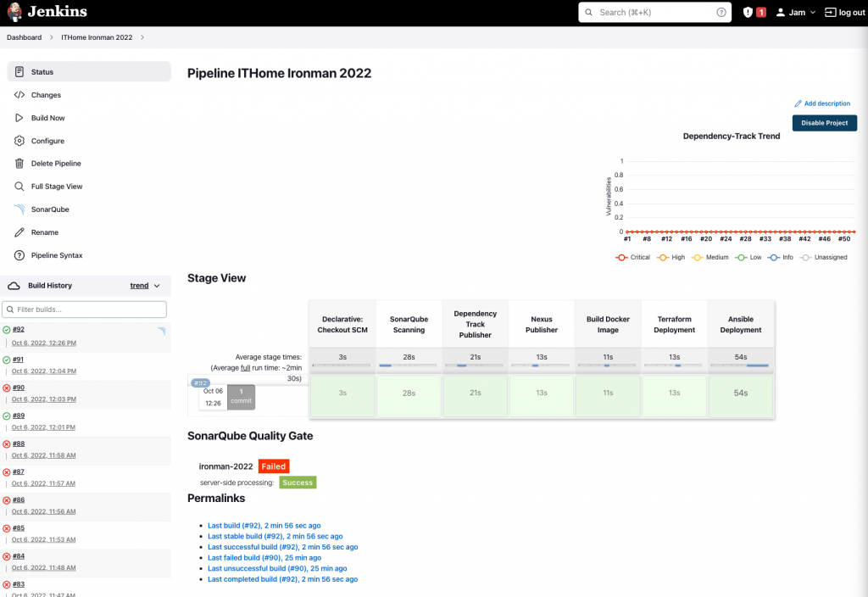Image resolution: width=868 pixels, height=597 pixels.
Task: Click the Dependency Track Publisher average time bar
Action: [475, 365]
